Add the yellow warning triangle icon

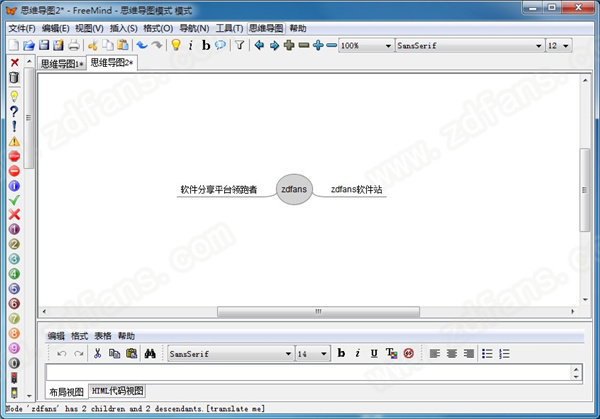tap(14, 141)
